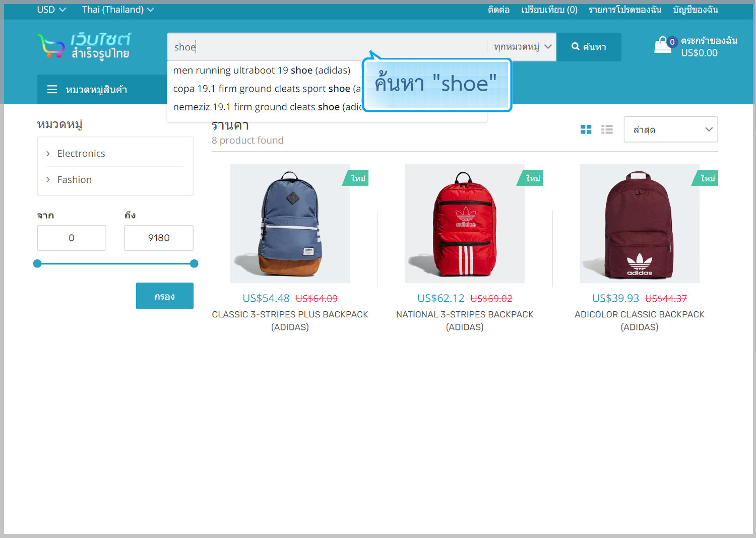Click ใหม่ badge on the blue backpack
This screenshot has width=756, height=538.
click(x=356, y=178)
